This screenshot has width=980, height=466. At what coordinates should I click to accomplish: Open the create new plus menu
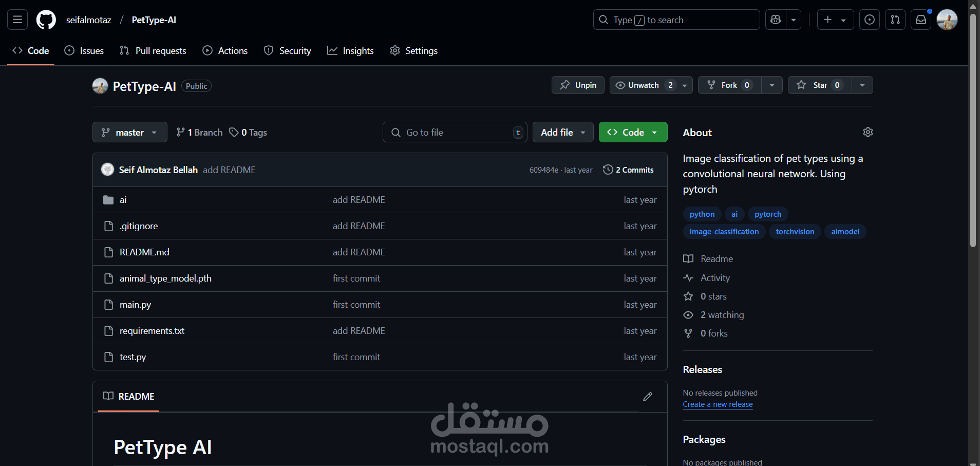point(835,20)
